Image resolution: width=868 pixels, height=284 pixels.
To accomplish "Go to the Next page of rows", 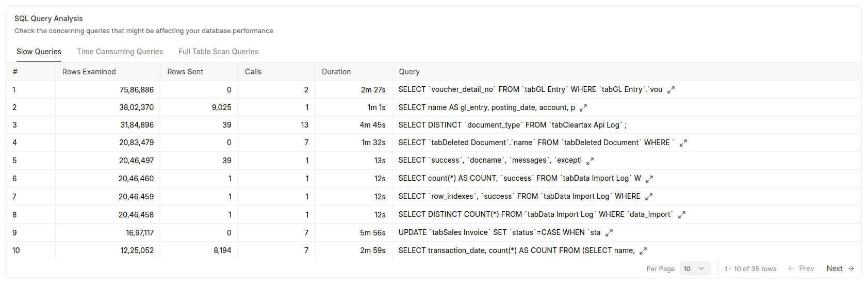I will click(840, 269).
